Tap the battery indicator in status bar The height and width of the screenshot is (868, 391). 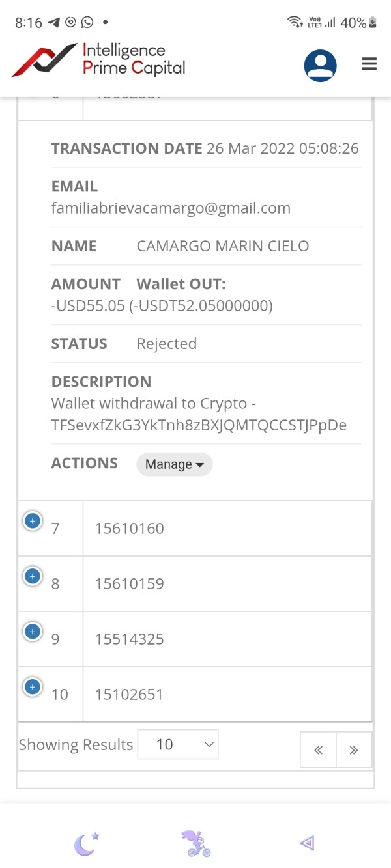[x=373, y=23]
